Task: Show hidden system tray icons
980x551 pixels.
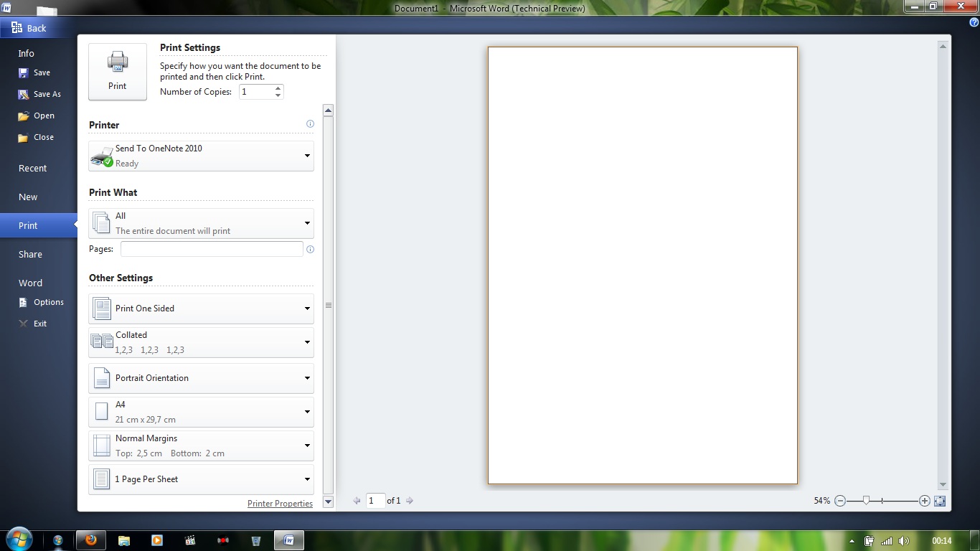Action: [x=852, y=541]
